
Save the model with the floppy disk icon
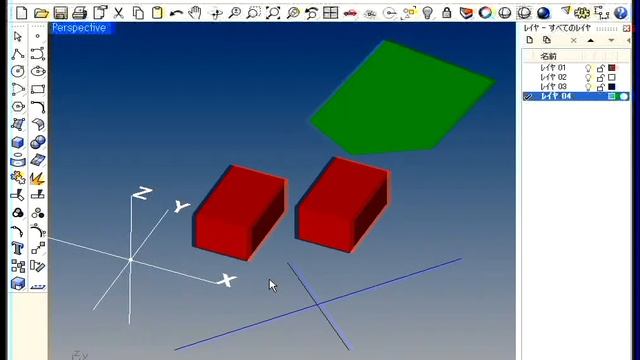(61, 13)
